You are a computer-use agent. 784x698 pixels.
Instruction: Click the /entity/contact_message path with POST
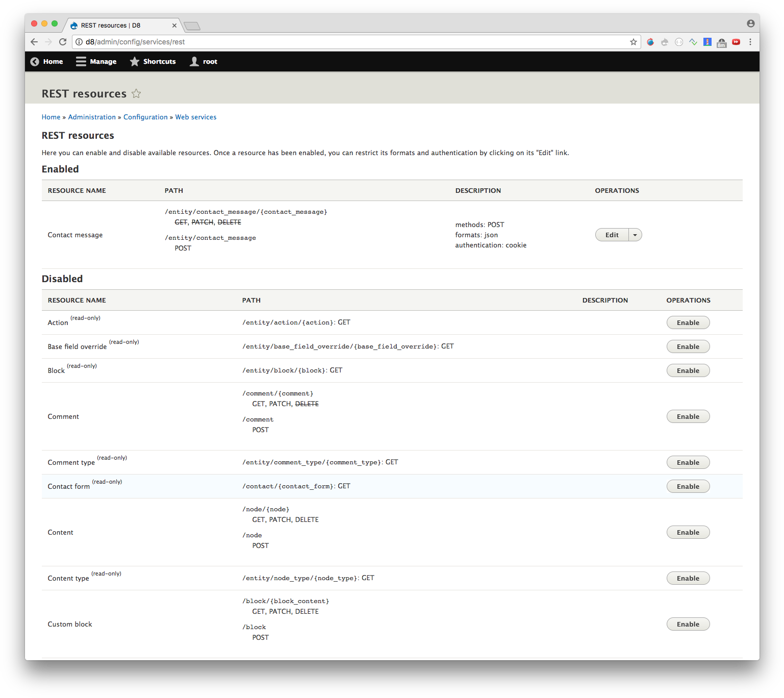210,238
